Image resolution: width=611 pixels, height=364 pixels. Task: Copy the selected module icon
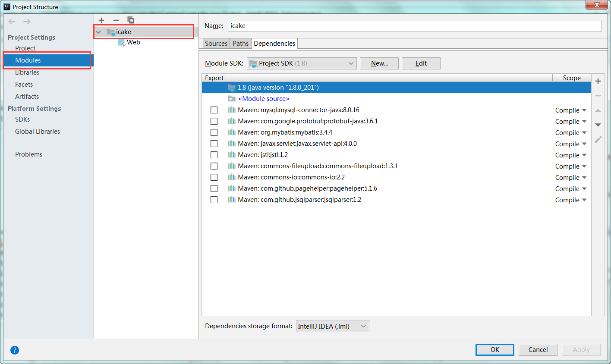pos(130,20)
